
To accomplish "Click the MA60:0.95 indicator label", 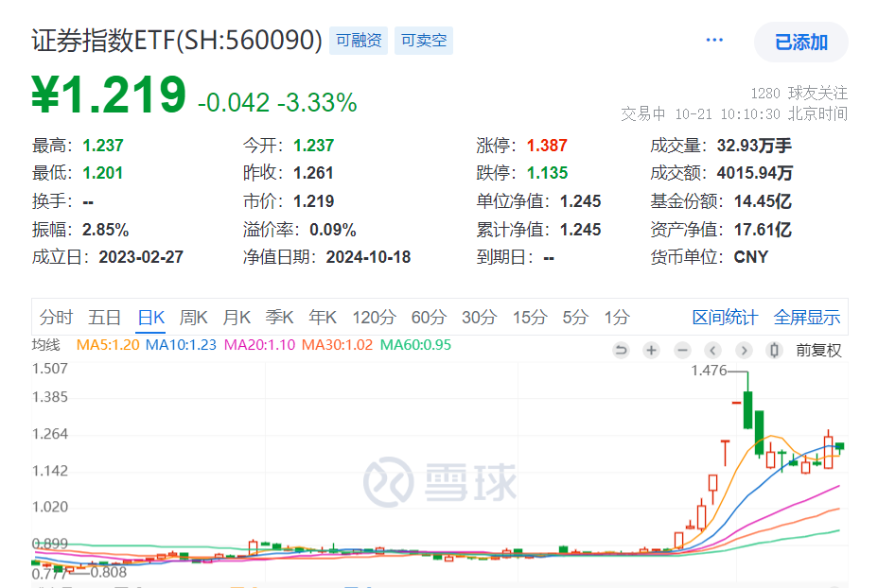I will (x=415, y=345).
